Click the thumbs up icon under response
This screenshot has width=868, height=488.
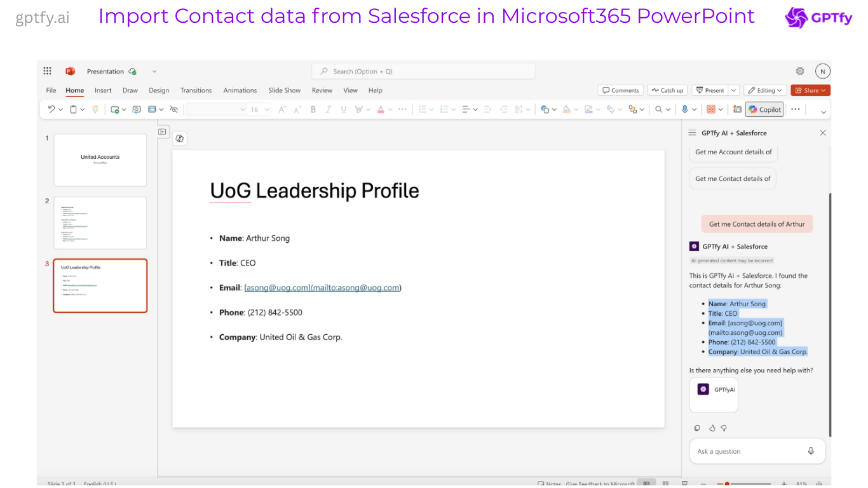(x=712, y=428)
